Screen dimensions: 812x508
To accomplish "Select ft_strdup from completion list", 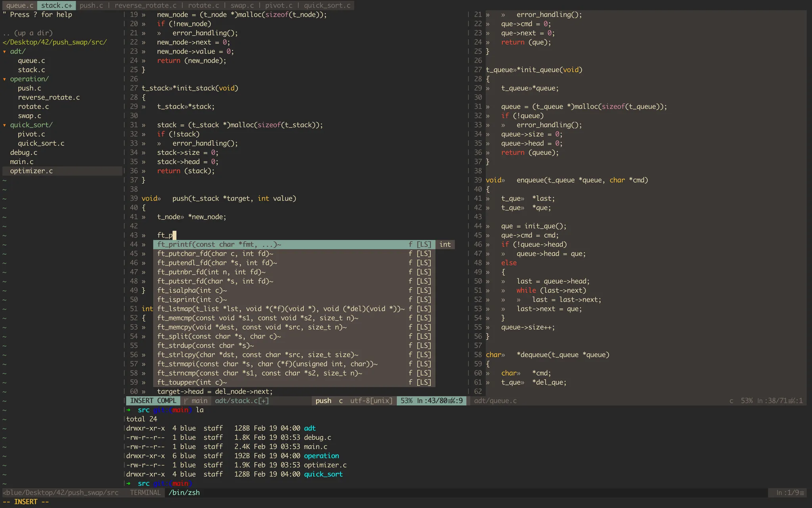I will [x=205, y=346].
